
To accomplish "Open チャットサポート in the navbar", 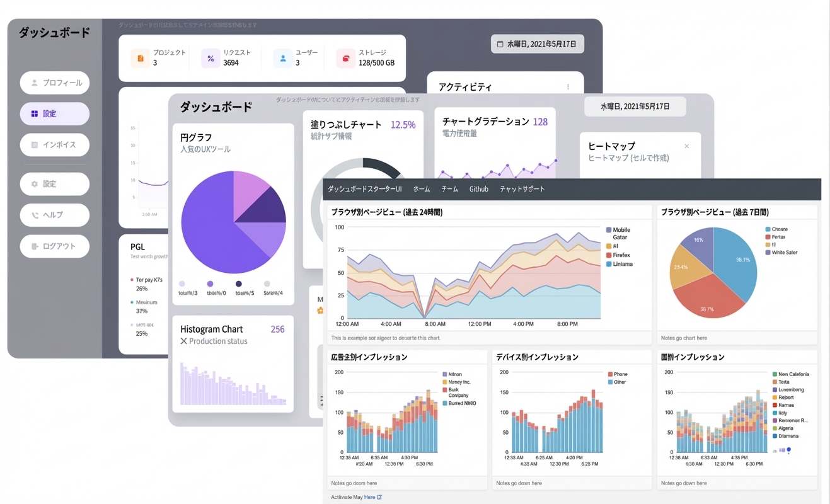I will tap(522, 189).
